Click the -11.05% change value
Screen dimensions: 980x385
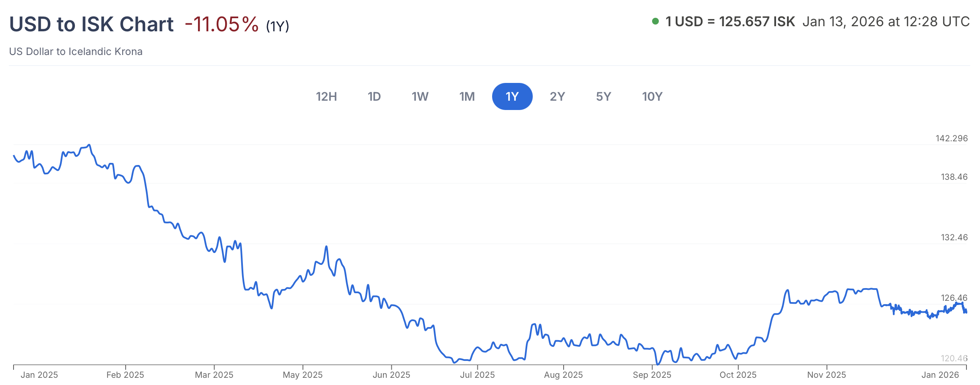point(221,24)
